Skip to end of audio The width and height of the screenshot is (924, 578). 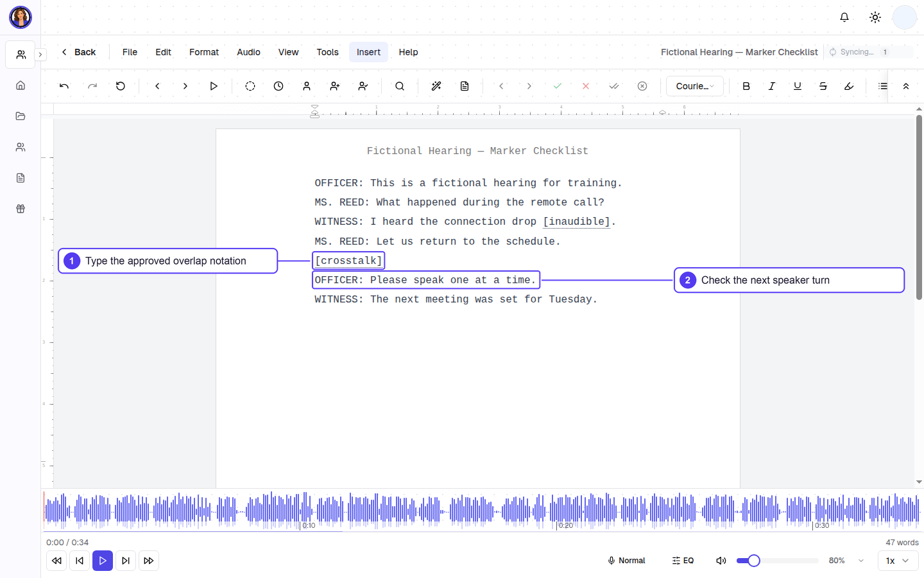[x=126, y=561]
